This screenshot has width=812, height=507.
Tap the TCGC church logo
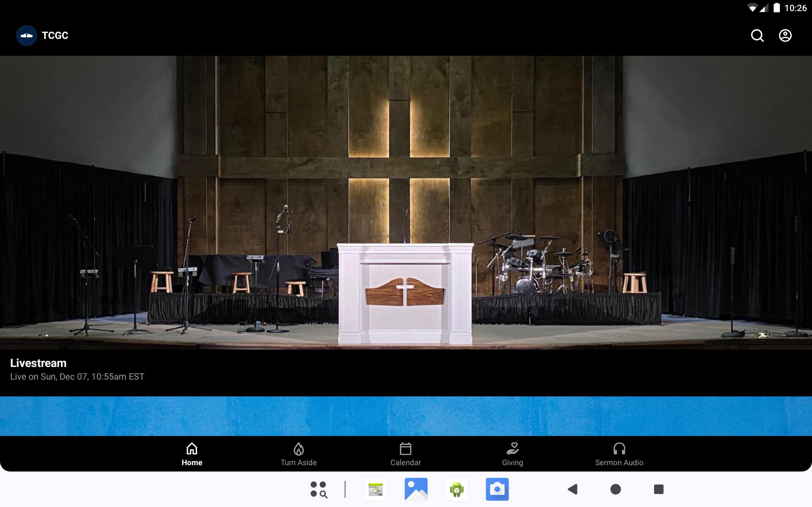[x=27, y=35]
